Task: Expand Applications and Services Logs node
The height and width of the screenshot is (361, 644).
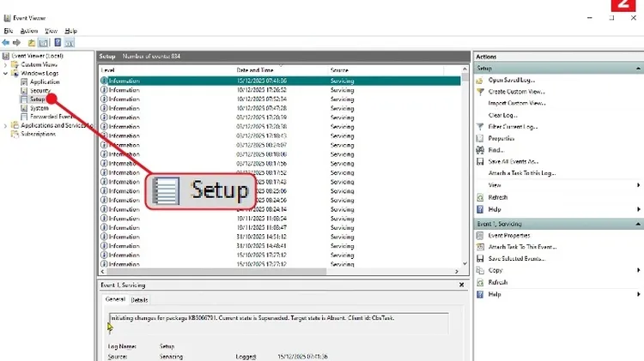Action: (6, 125)
